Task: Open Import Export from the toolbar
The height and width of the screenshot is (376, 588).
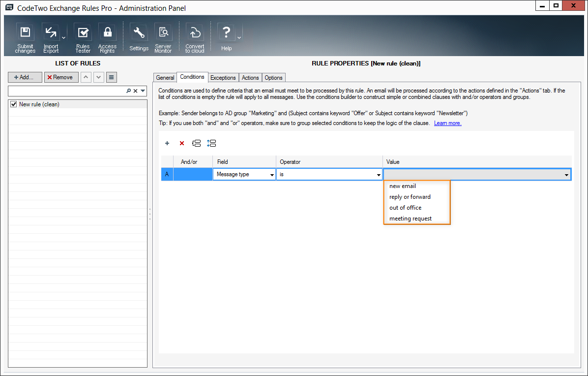Action: click(x=51, y=38)
